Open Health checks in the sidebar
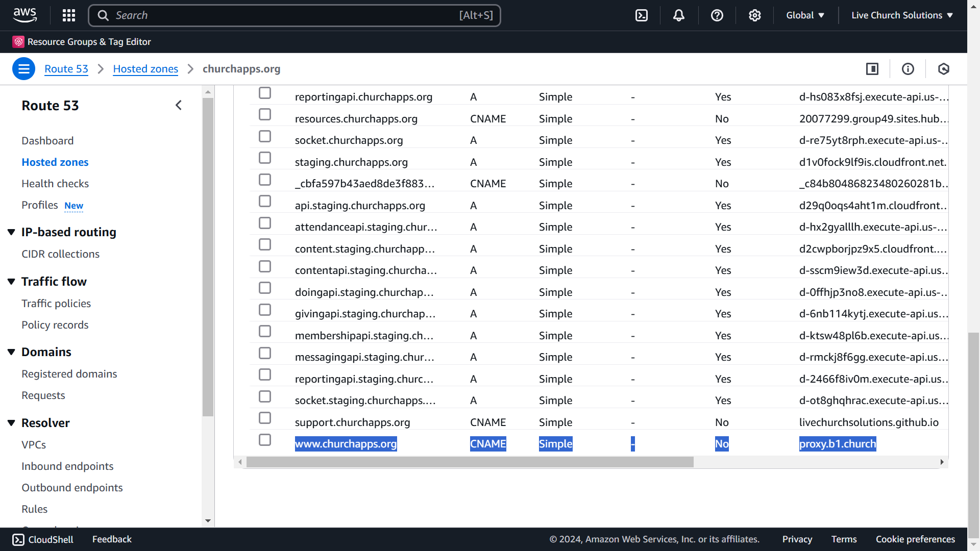The image size is (980, 551). pyautogui.click(x=55, y=184)
